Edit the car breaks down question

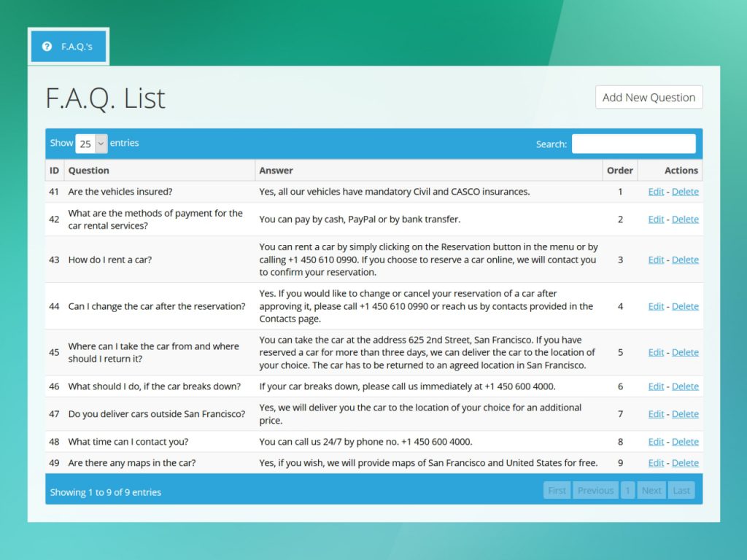656,386
